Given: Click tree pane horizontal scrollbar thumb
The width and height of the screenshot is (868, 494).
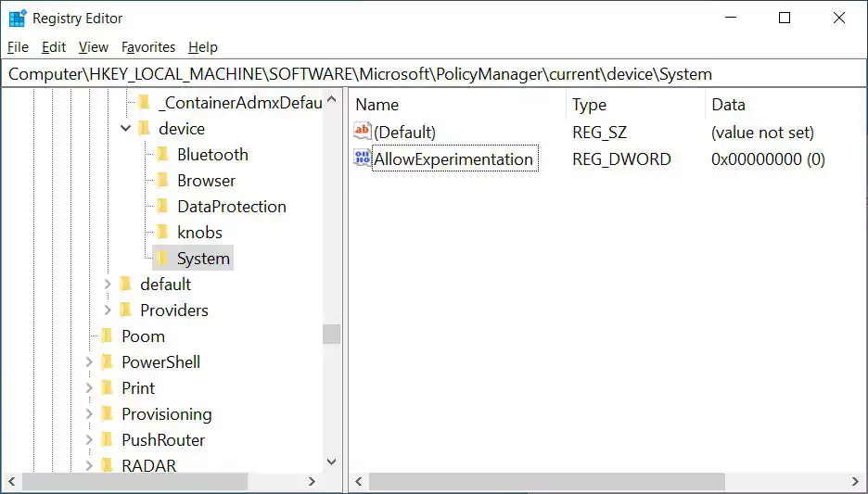Looking at the screenshot, I should (x=134, y=481).
